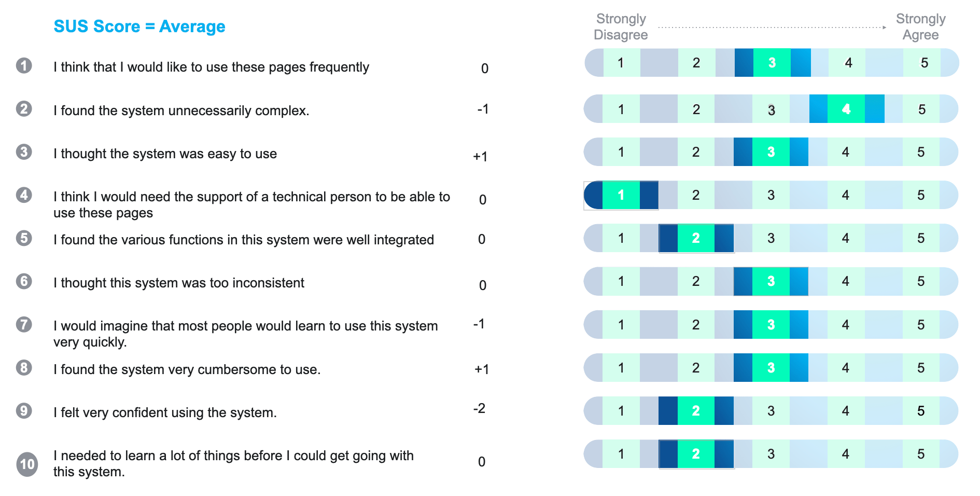Click "I felt very confident using the system."
This screenshot has width=980, height=496.
point(165,412)
